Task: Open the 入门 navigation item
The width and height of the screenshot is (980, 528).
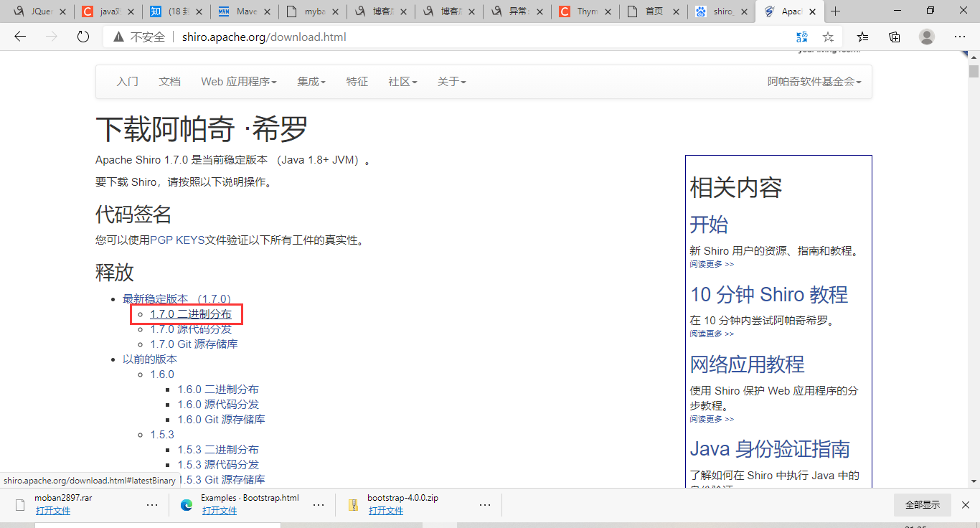Action: click(x=128, y=82)
